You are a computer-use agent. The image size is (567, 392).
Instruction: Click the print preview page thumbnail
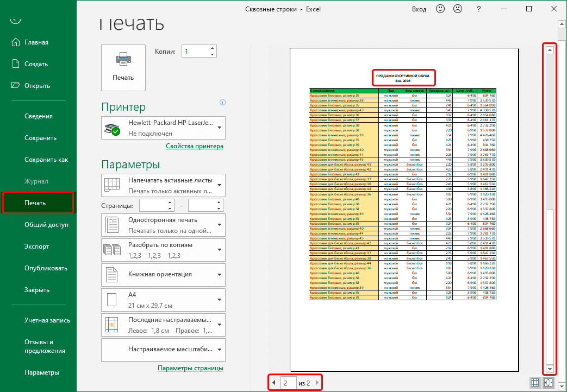404,210
